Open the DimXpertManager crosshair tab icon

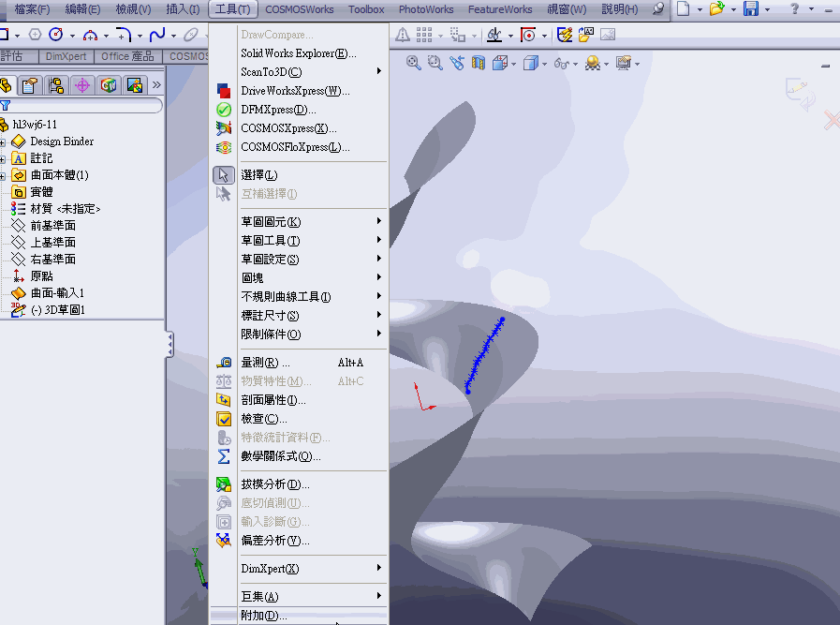click(x=82, y=85)
